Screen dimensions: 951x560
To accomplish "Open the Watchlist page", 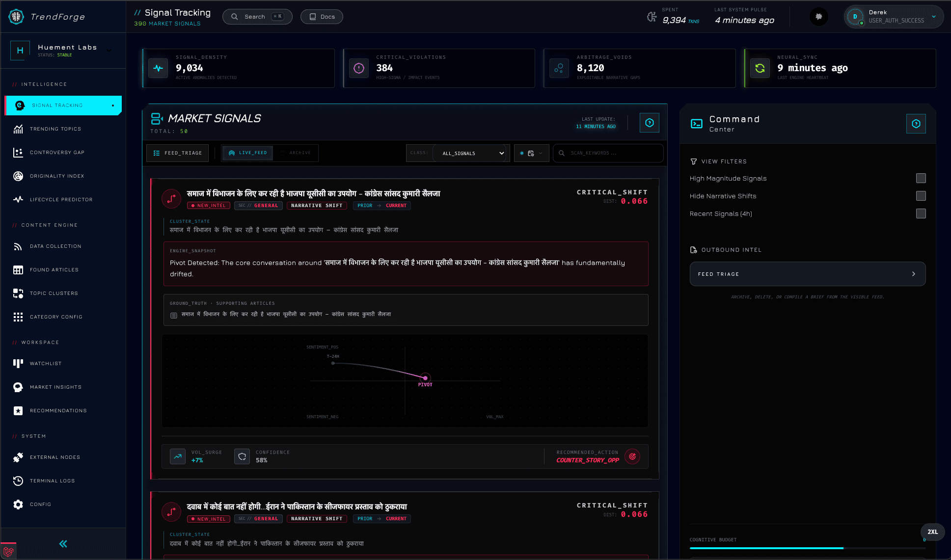I will tap(63, 364).
